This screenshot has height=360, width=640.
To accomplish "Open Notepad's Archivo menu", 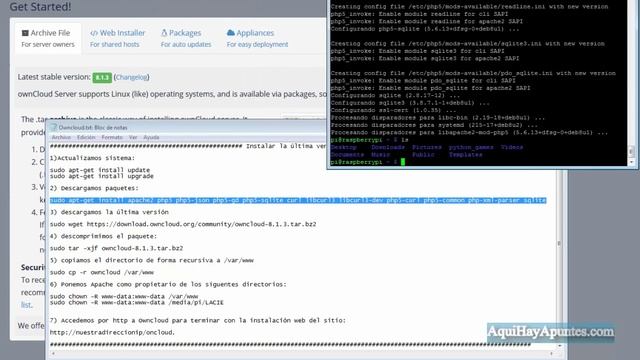I will point(61,138).
